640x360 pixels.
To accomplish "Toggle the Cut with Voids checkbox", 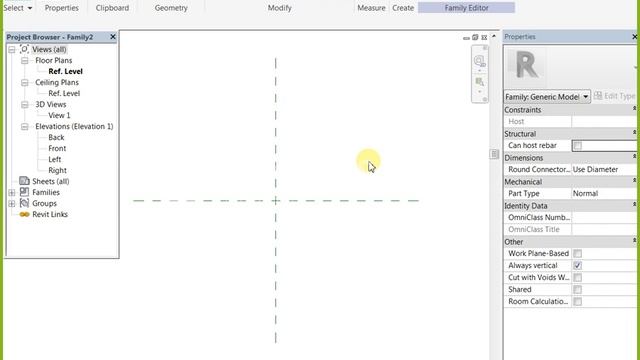I will [578, 278].
